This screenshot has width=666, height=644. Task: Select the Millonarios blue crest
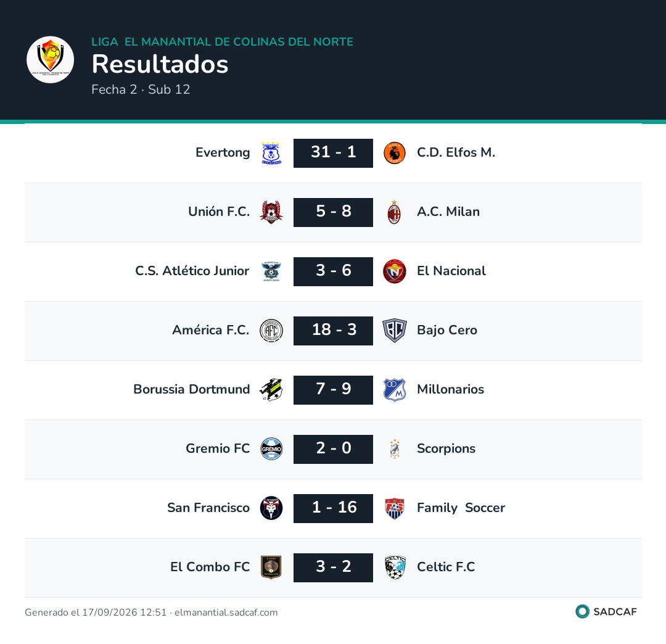point(395,390)
